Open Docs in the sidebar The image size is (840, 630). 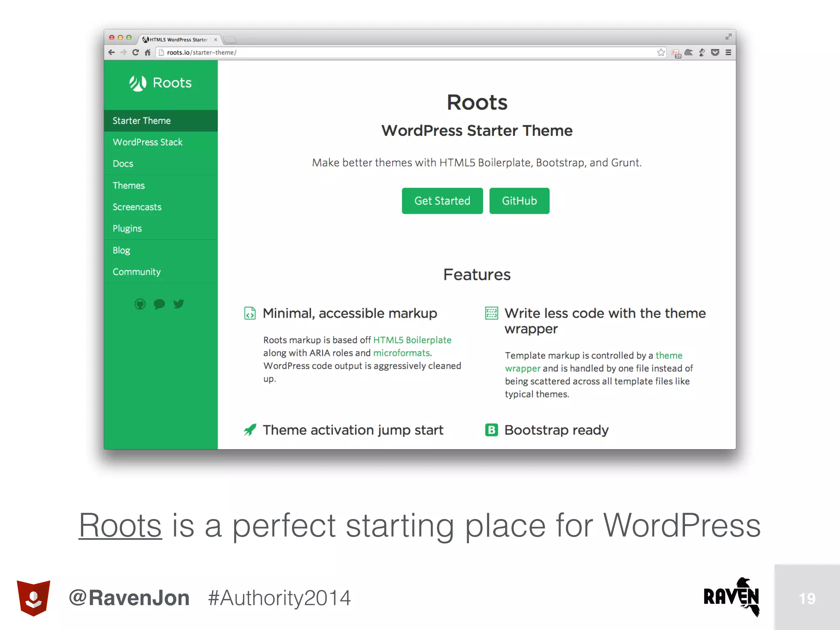pos(161,164)
